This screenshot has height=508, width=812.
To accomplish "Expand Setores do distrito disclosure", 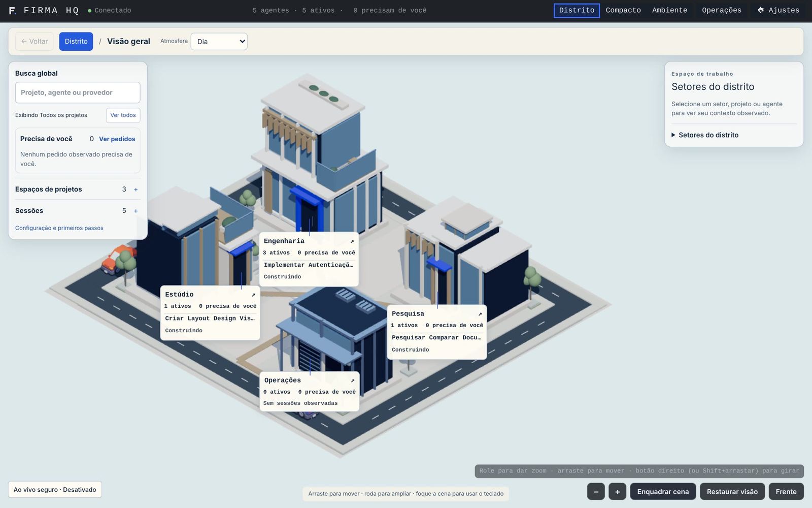I will (705, 135).
